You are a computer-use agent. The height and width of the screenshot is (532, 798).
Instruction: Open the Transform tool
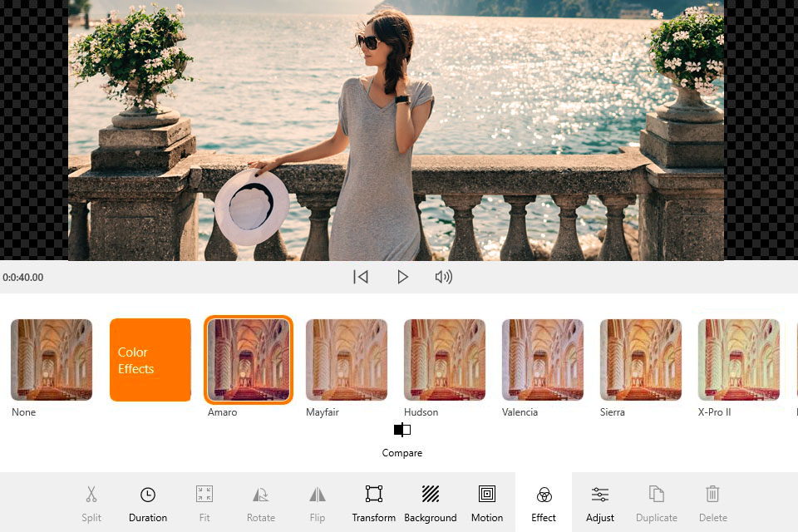[x=374, y=502]
